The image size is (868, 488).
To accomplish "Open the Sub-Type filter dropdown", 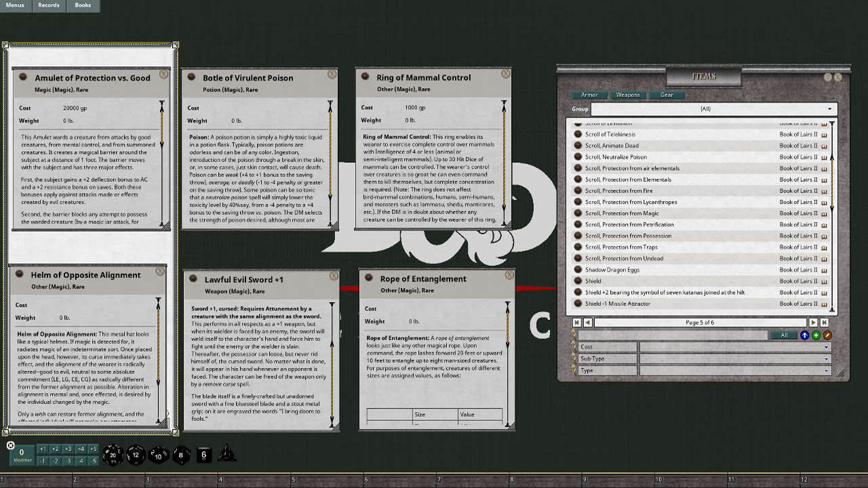I will tap(736, 359).
